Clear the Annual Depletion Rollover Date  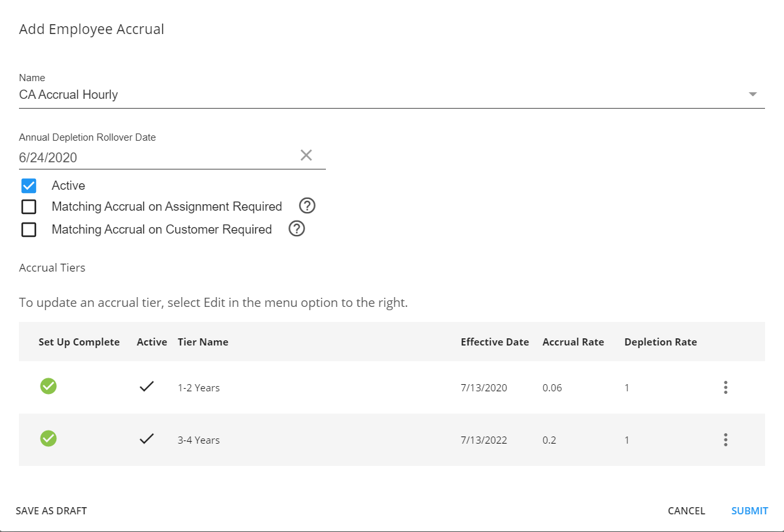306,155
